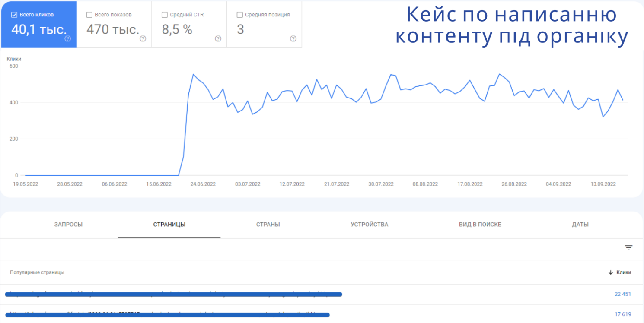Switch to the Запросы tab
The height and width of the screenshot is (323, 644).
click(x=68, y=225)
